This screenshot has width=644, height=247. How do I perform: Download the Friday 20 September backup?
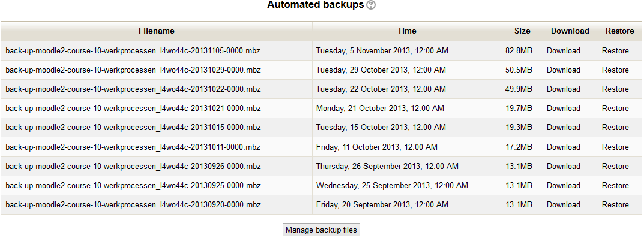563,205
